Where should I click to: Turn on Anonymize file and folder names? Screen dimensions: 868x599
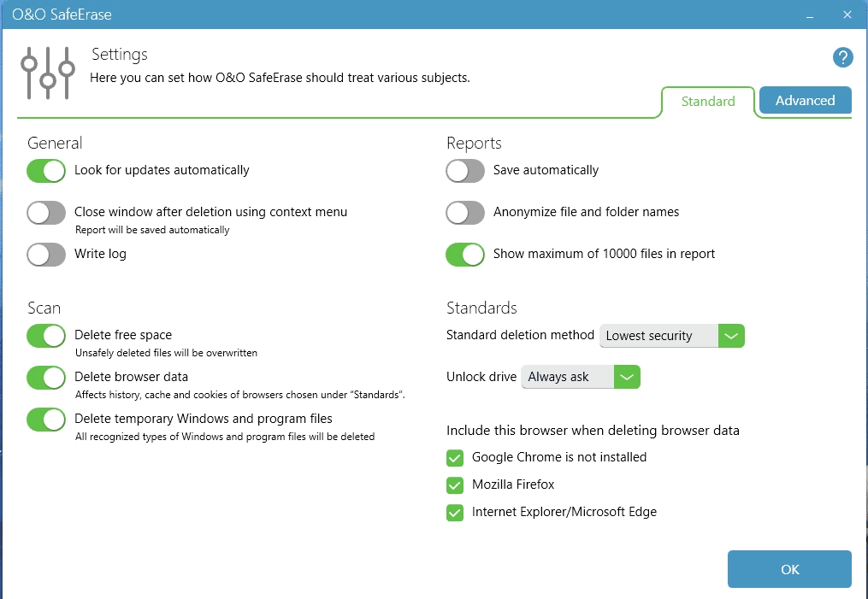(465, 213)
